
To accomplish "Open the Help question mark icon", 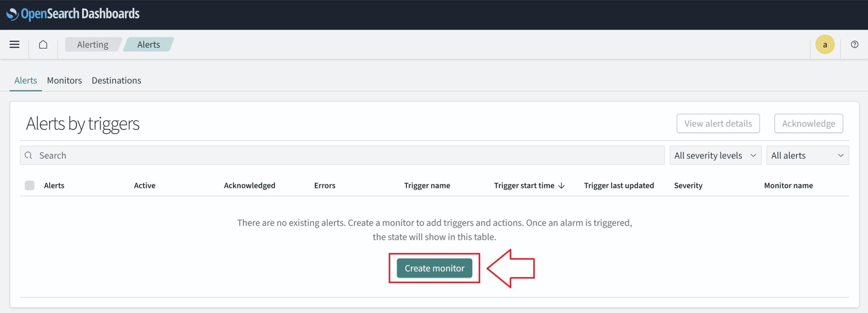I will click(854, 44).
